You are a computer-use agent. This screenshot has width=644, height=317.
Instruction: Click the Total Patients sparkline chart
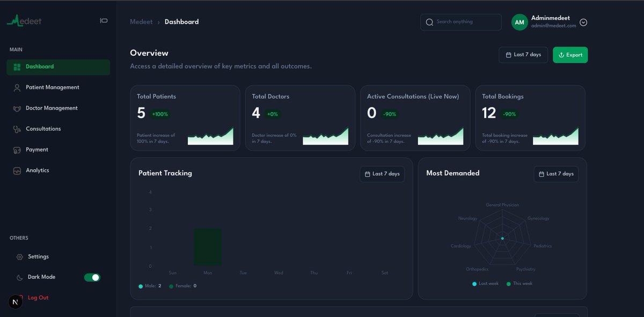[210, 136]
